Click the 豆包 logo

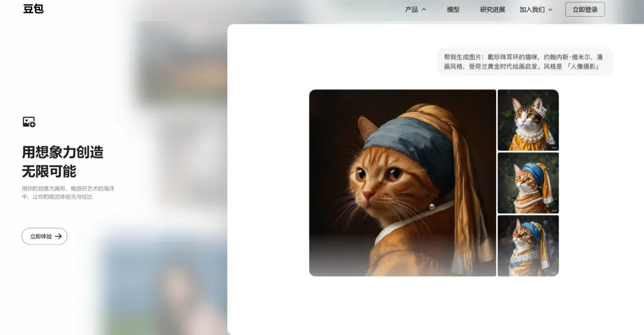point(33,8)
